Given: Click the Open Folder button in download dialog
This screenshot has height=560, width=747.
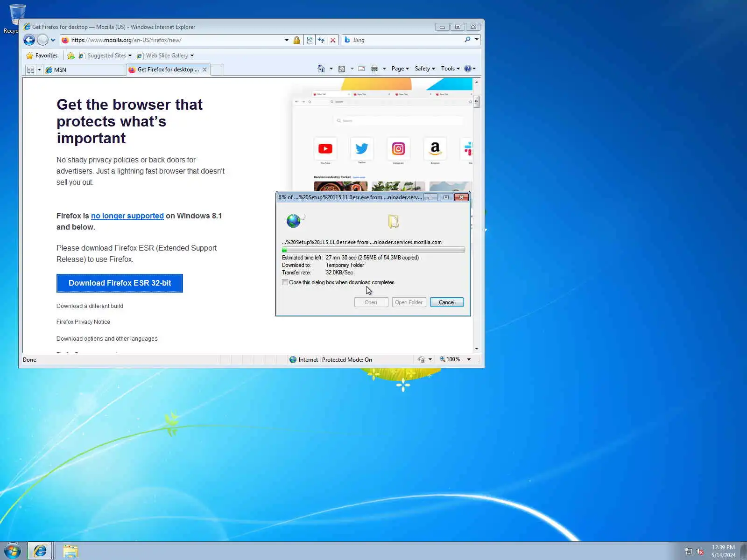Looking at the screenshot, I should pos(409,302).
